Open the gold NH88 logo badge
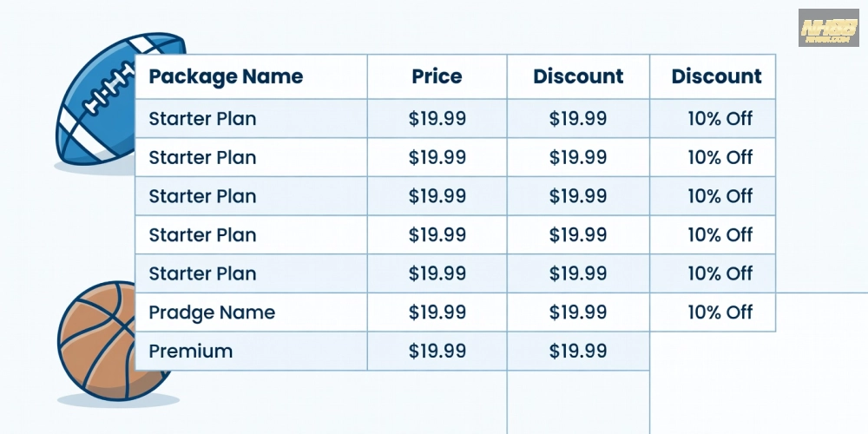 [x=828, y=28]
